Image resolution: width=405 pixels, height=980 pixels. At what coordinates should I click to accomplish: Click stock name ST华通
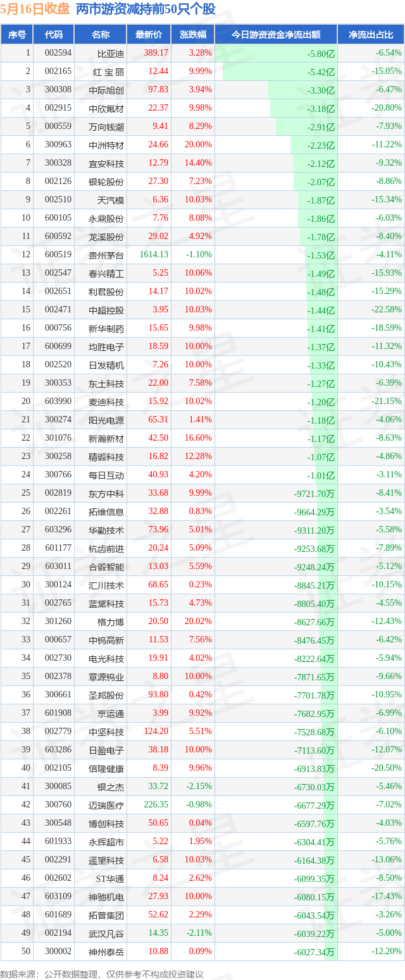[109, 878]
